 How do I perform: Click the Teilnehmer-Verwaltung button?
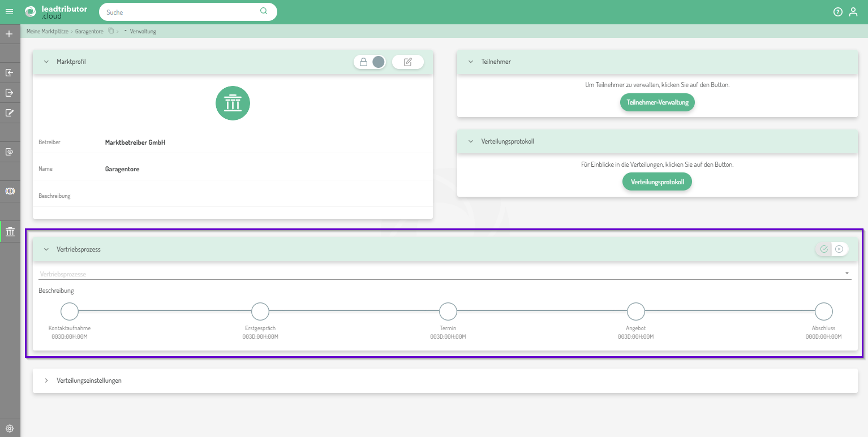point(657,102)
